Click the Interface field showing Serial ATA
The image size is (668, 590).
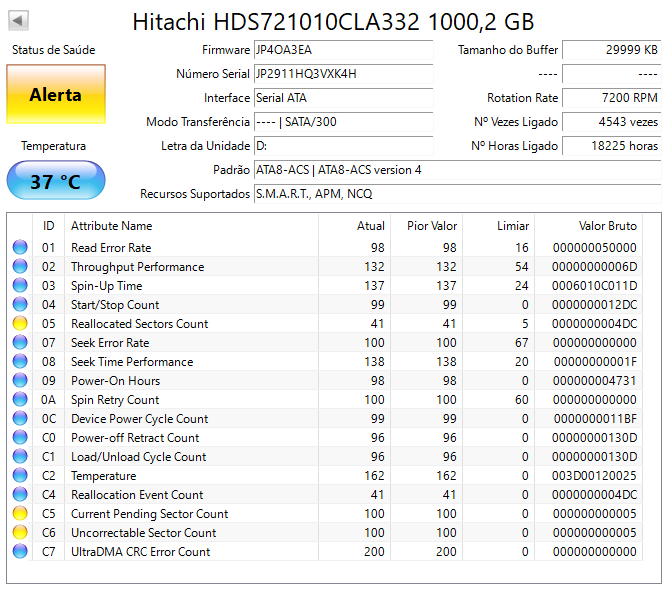coord(343,98)
